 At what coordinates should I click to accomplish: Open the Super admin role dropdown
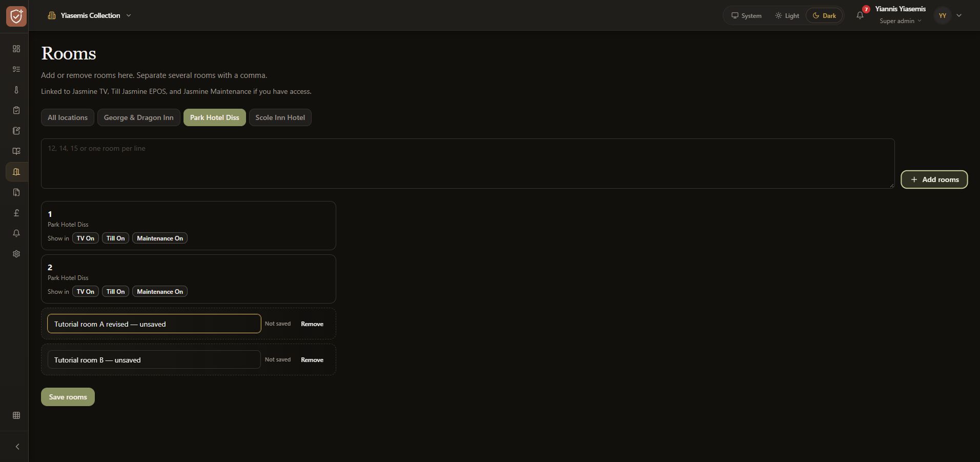pyautogui.click(x=901, y=21)
